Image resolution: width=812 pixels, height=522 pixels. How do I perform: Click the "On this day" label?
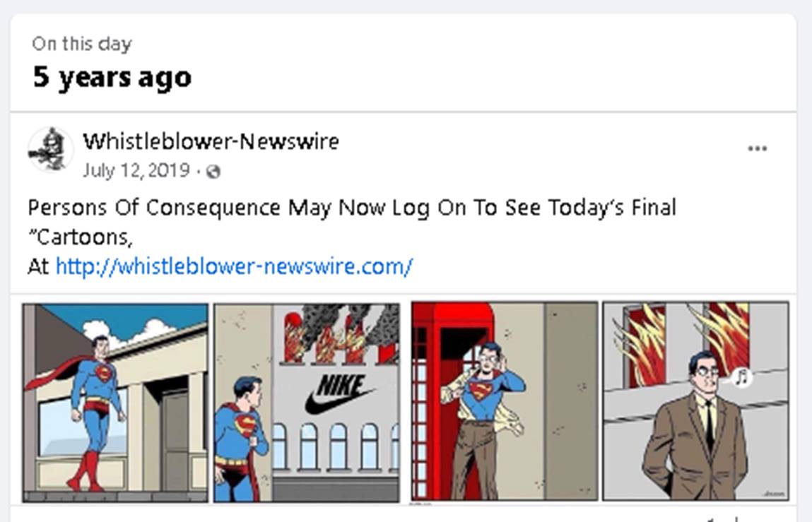click(82, 44)
